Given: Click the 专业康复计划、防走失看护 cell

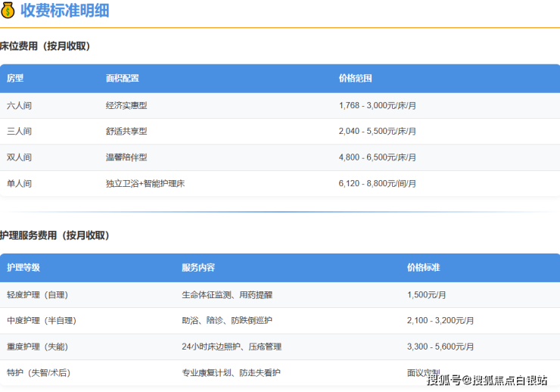Looking at the screenshot, I should tap(231, 373).
